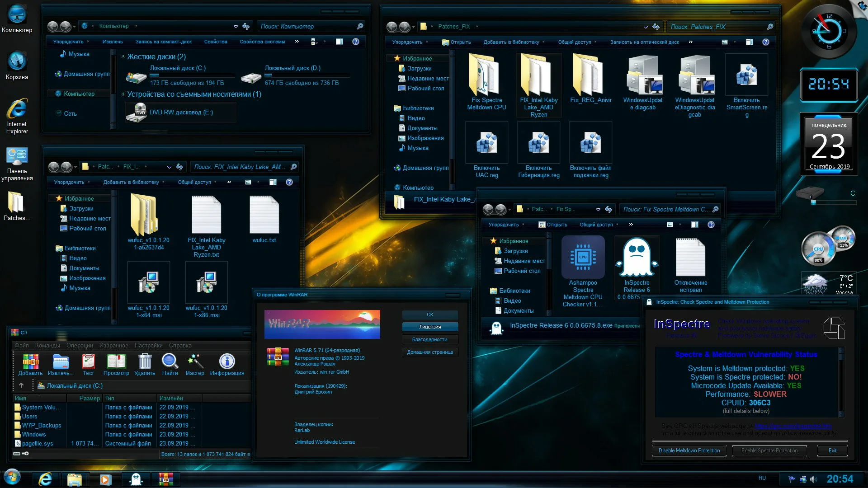Image resolution: width=868 pixels, height=488 pixels.
Task: Launch the WinRAR Мастер wizard icon
Action: (195, 364)
